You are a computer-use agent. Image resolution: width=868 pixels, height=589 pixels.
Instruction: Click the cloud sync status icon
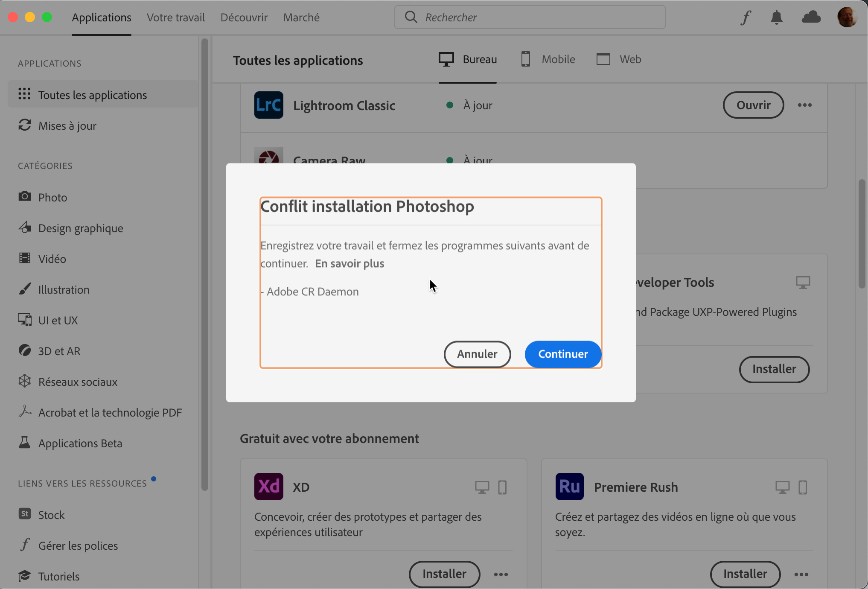coord(811,17)
